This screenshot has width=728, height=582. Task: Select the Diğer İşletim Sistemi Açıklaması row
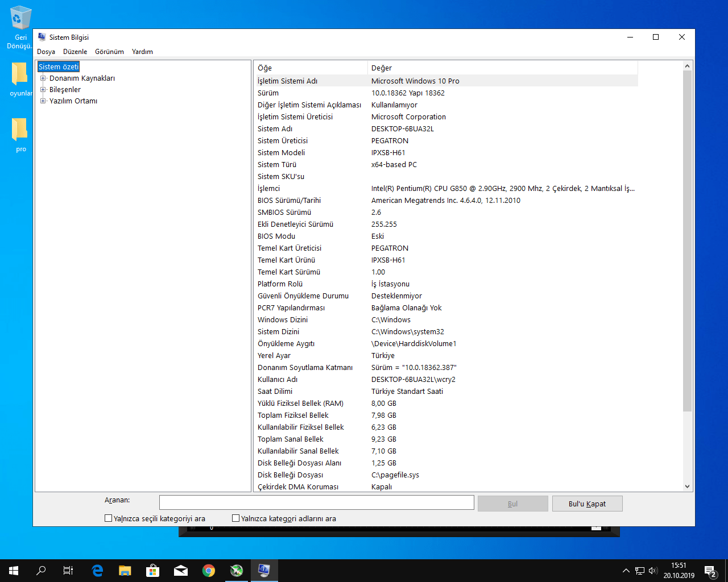click(446, 105)
